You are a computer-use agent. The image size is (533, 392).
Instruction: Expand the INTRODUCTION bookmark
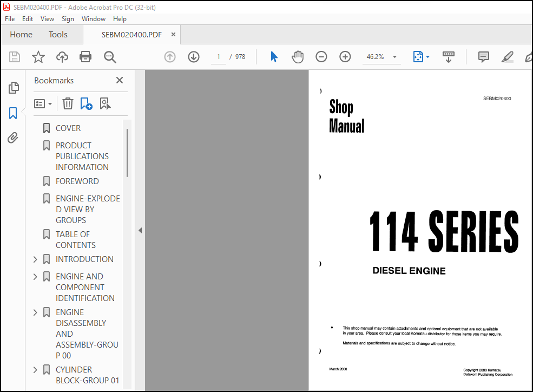point(35,259)
